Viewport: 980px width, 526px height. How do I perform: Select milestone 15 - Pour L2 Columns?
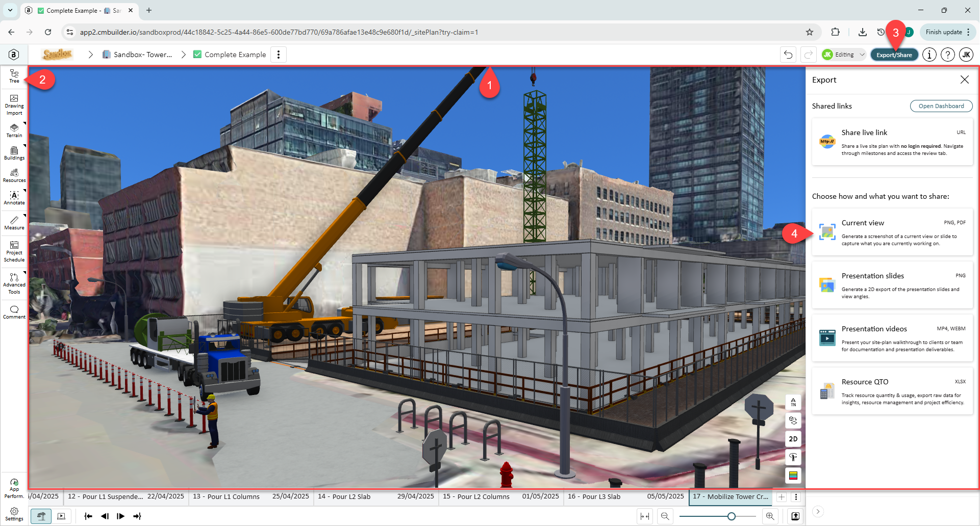500,496
